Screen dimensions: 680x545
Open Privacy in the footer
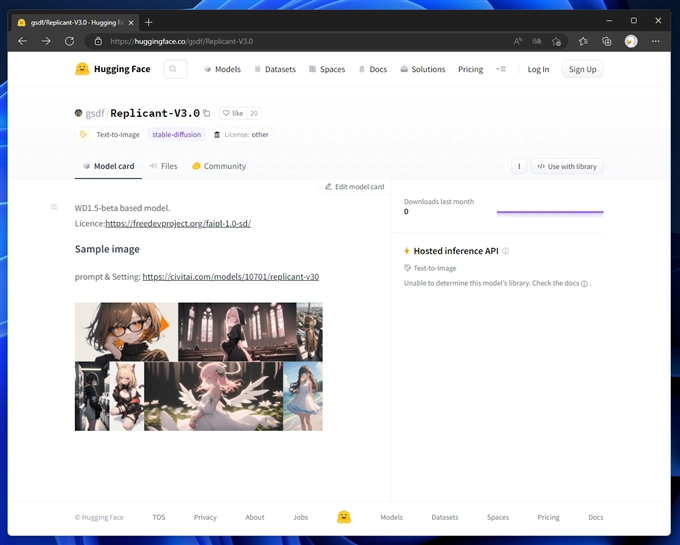point(205,517)
